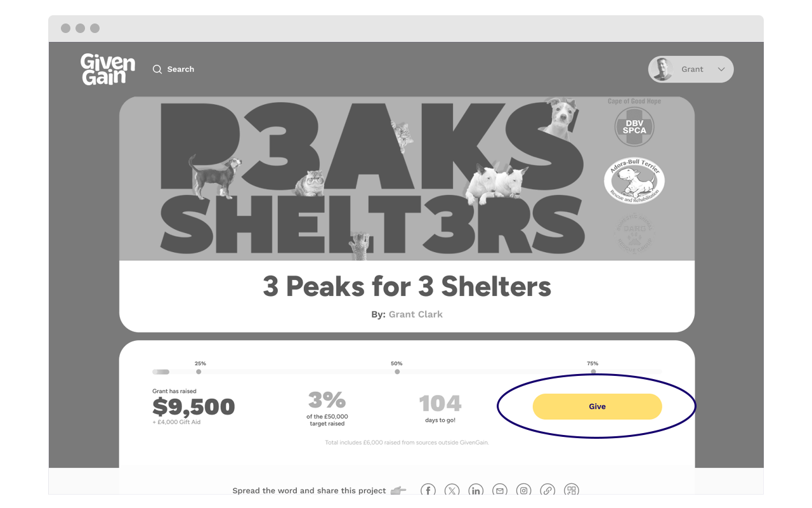Expand the Grant account dropdown chevron
This screenshot has height=508, width=812.
pos(721,69)
